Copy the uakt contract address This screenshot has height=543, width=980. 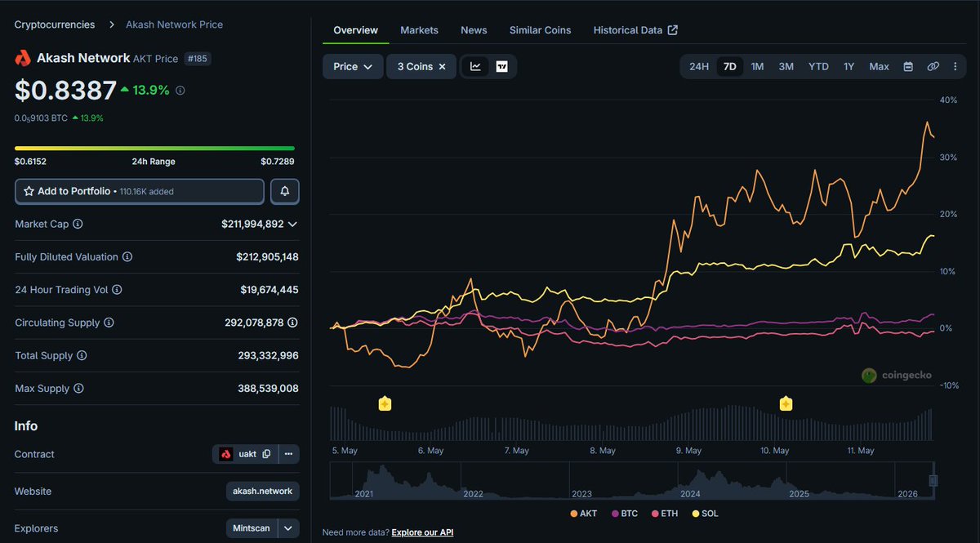[x=266, y=454]
